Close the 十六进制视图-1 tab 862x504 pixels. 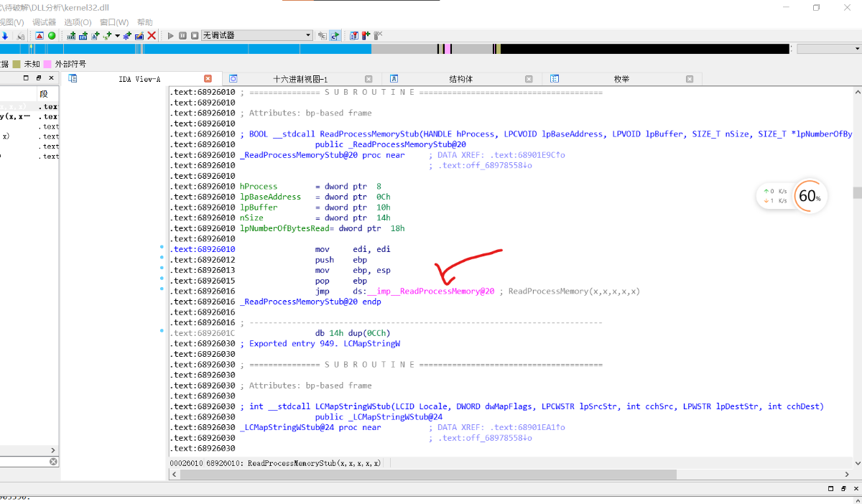click(369, 79)
